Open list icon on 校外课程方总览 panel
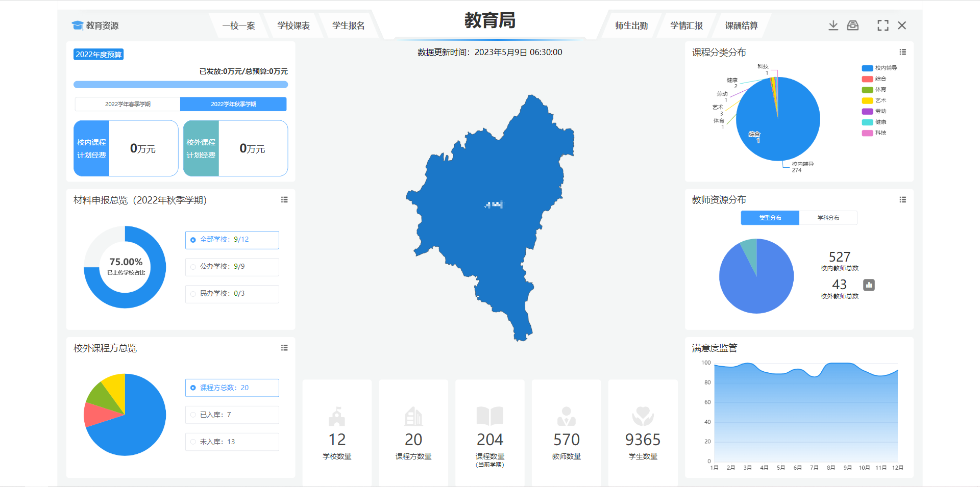980x487 pixels. [284, 348]
